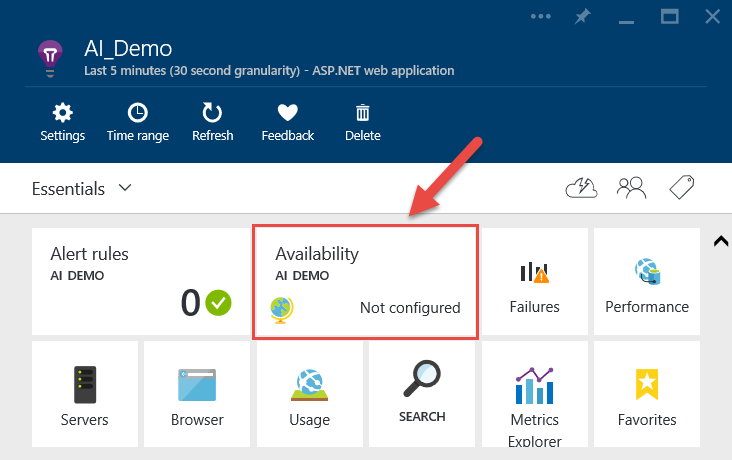Expand the Essentials dropdown chevron
Image resolution: width=732 pixels, height=460 pixels.
coord(125,188)
